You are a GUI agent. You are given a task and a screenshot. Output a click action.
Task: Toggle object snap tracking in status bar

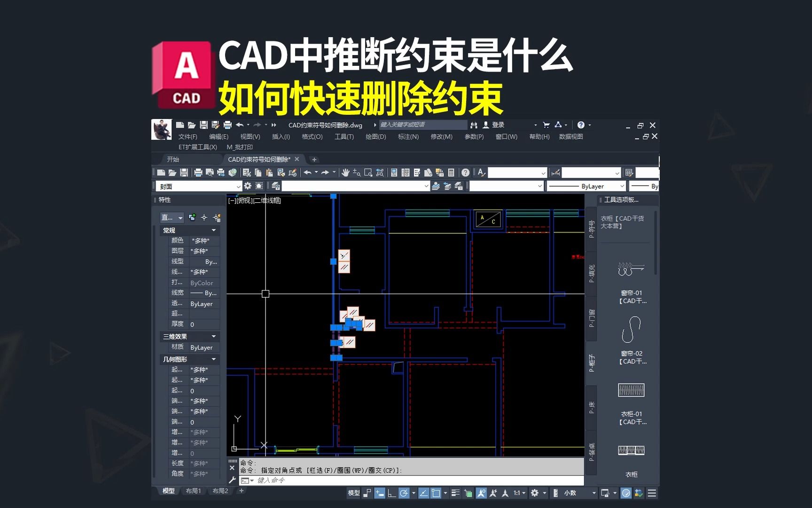pyautogui.click(x=423, y=493)
